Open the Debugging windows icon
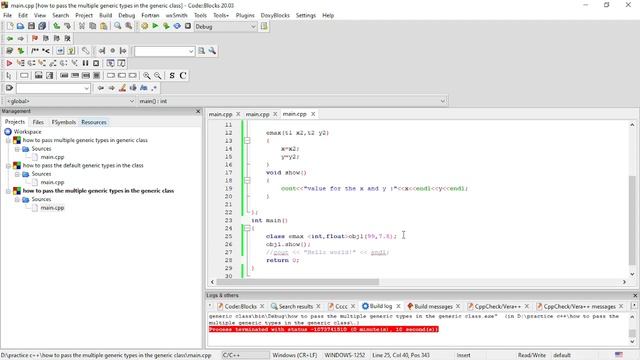640x360 pixels. pyautogui.click(x=110, y=63)
